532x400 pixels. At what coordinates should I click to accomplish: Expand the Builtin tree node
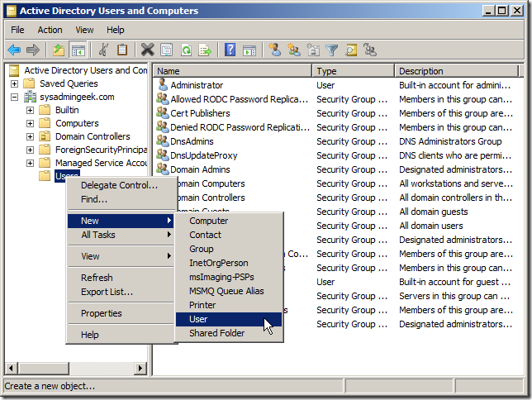pos(31,110)
